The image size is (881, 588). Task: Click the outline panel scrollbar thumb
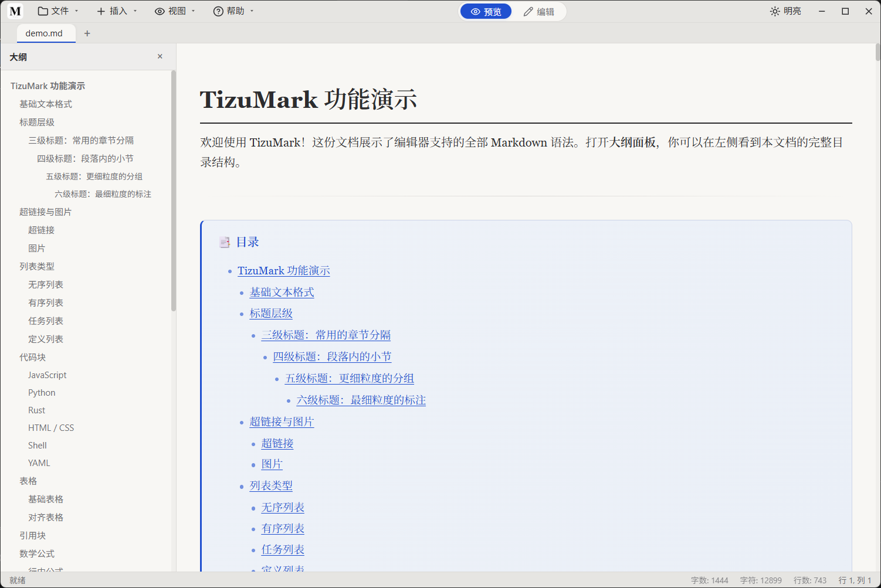click(x=174, y=191)
